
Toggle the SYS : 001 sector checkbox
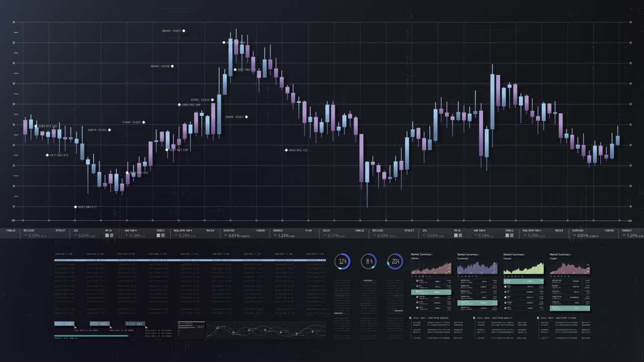410,318
